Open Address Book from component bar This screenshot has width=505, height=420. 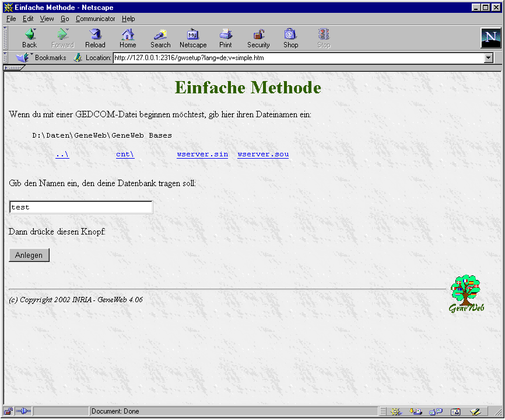pyautogui.click(x=455, y=412)
